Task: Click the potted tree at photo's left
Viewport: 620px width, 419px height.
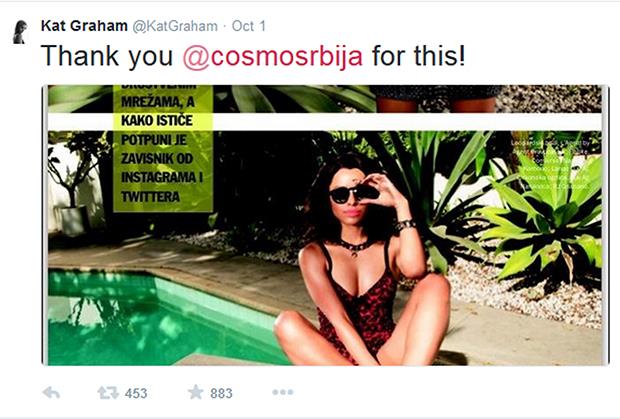Action: (75, 184)
